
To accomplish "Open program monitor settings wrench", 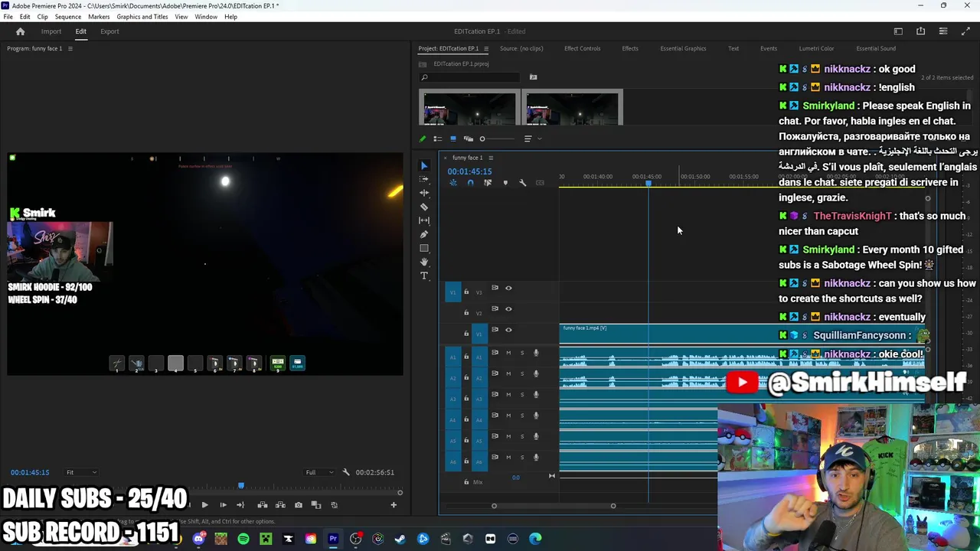I will pos(346,472).
